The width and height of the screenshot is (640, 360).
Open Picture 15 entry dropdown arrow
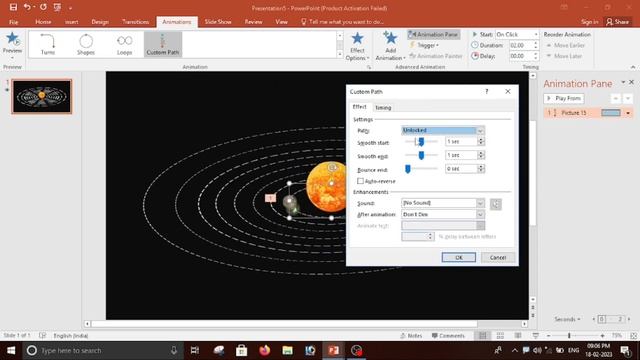click(x=628, y=113)
